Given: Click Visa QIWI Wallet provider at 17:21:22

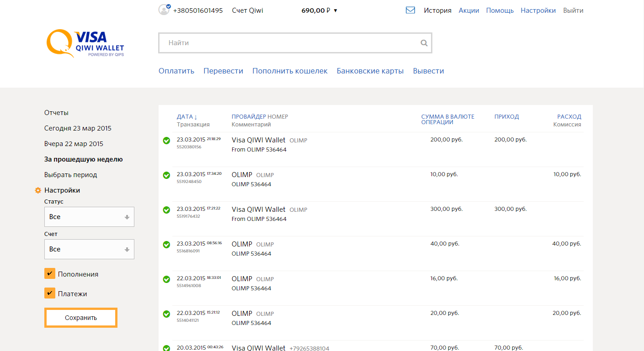Looking at the screenshot, I should (x=258, y=210).
